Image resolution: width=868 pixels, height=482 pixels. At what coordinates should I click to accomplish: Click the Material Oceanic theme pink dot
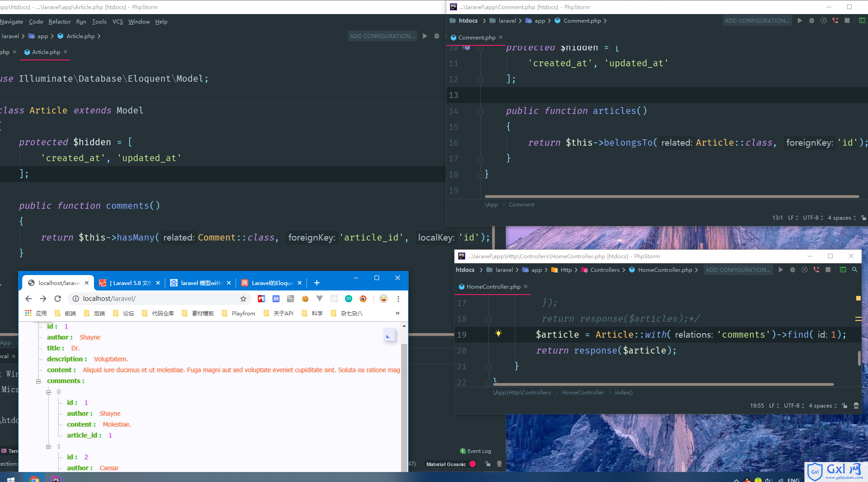tap(473, 464)
